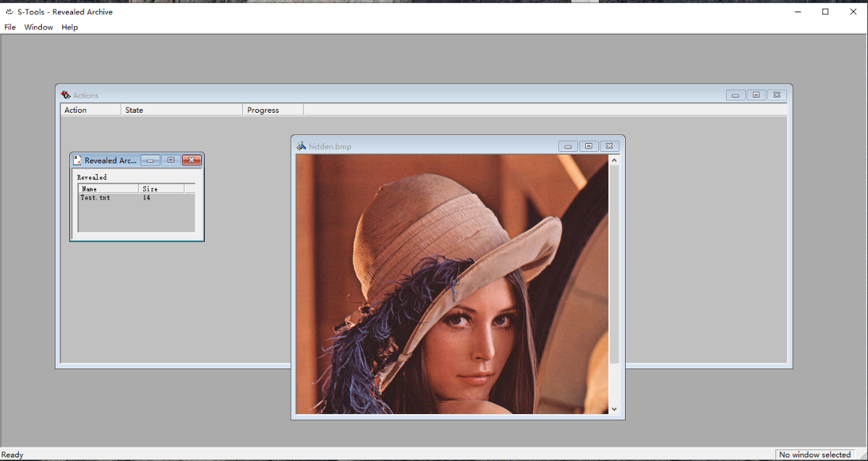Screen dimensions: 868x461
Task: Click the scroll down arrow in hidden.bmp window
Action: click(x=614, y=409)
